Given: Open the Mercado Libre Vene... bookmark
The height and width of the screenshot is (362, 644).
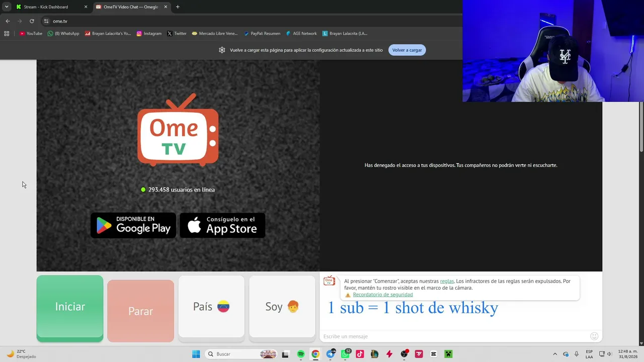Looking at the screenshot, I should (214, 34).
